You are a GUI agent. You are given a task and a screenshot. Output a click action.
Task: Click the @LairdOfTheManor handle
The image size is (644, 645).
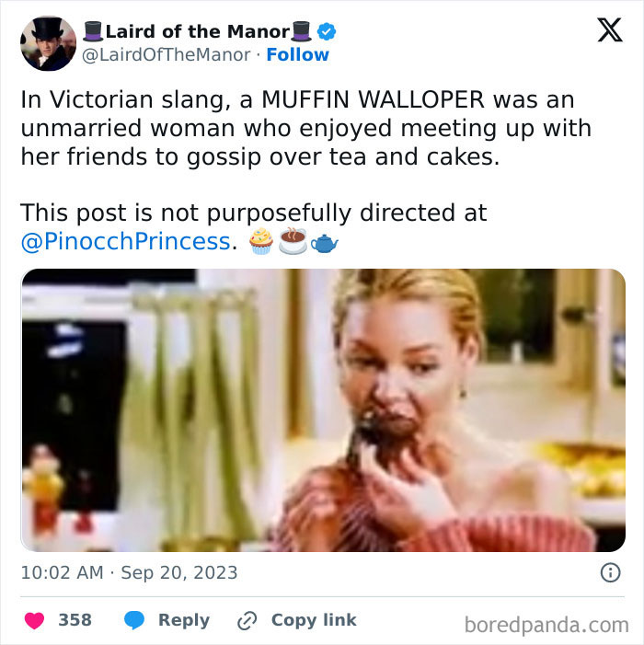coord(167,54)
